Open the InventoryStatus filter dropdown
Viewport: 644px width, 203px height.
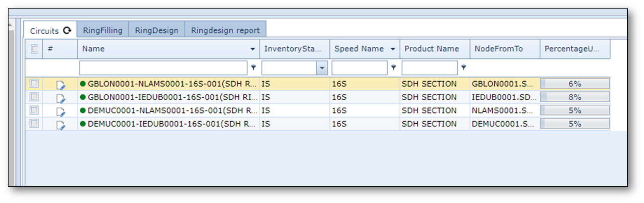click(322, 68)
